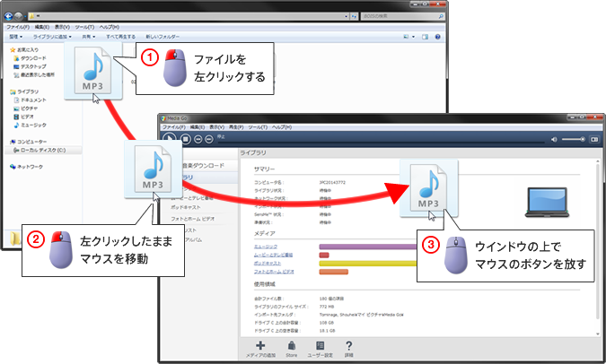This screenshot has width=606, height=364.
Task: Open the 共有 dropdown in Explorer toolbar
Action: coord(88,37)
